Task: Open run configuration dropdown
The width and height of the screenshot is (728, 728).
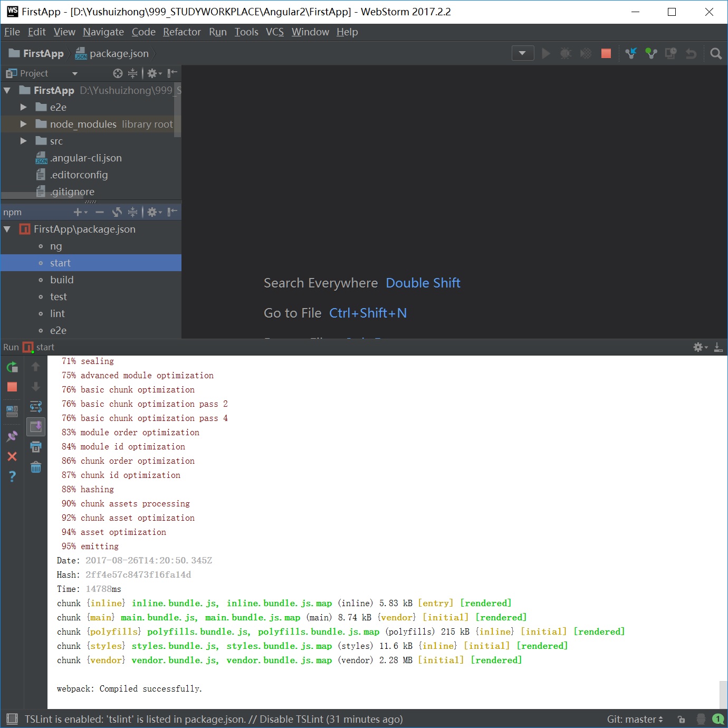Action: (522, 53)
